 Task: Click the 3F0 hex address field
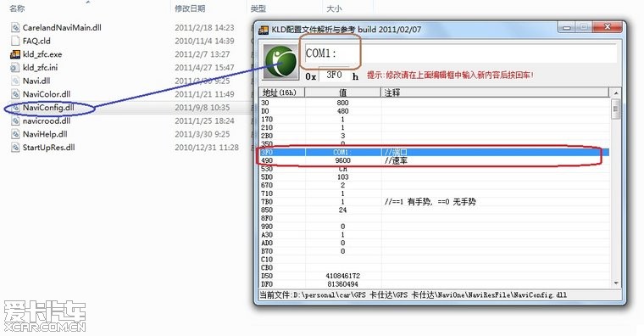coord(334,76)
